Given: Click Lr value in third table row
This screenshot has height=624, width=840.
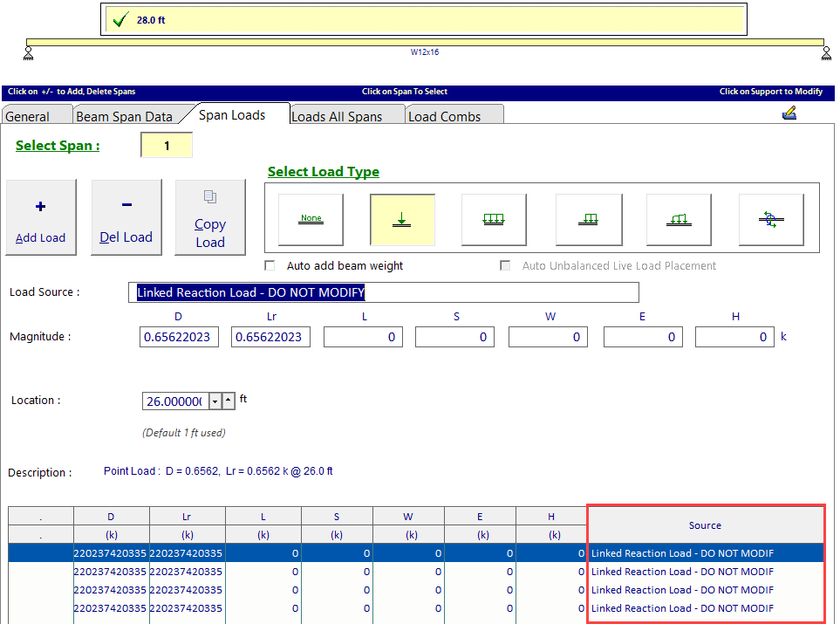Looking at the screenshot, I should (x=187, y=590).
